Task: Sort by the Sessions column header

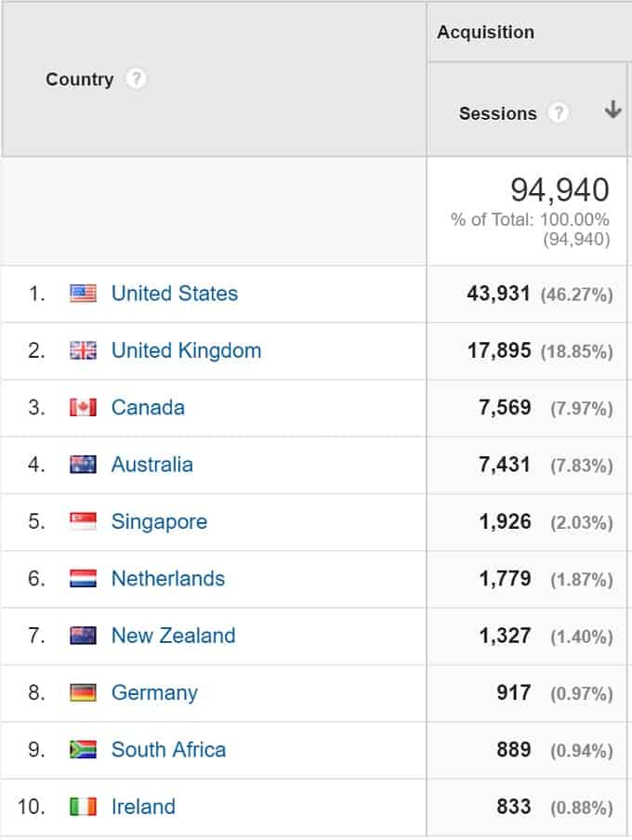Action: 497,113
